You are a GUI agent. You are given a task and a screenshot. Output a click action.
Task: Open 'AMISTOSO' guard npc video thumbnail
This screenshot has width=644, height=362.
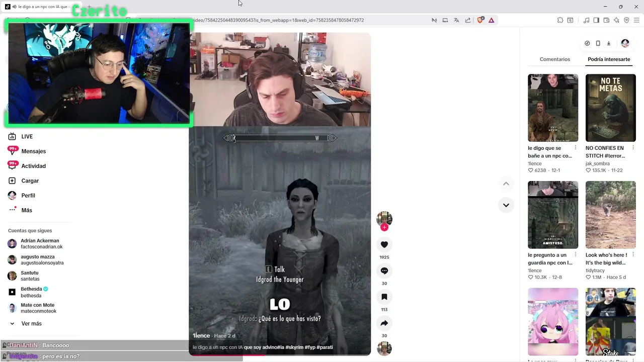[553, 215]
